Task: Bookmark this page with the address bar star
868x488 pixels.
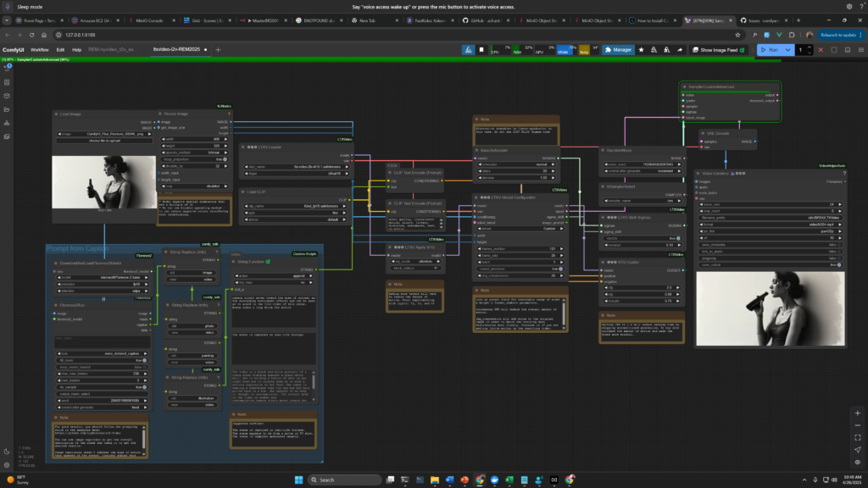Action: pos(738,35)
